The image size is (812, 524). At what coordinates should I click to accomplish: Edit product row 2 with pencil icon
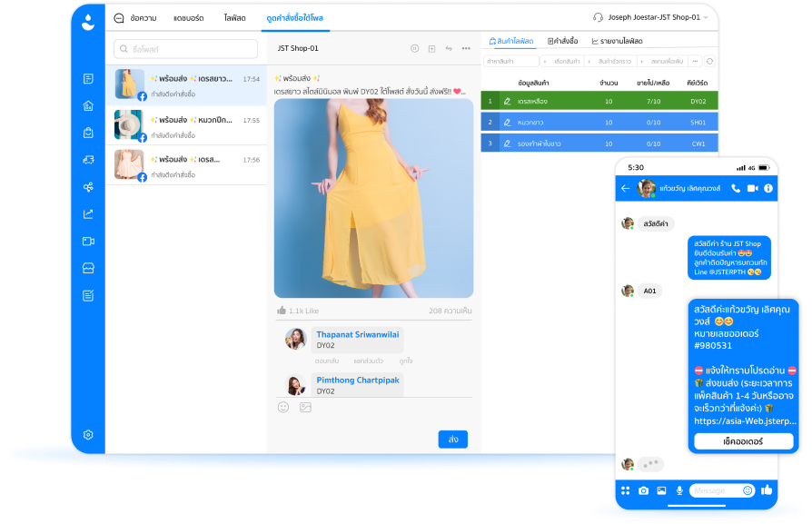pos(507,123)
